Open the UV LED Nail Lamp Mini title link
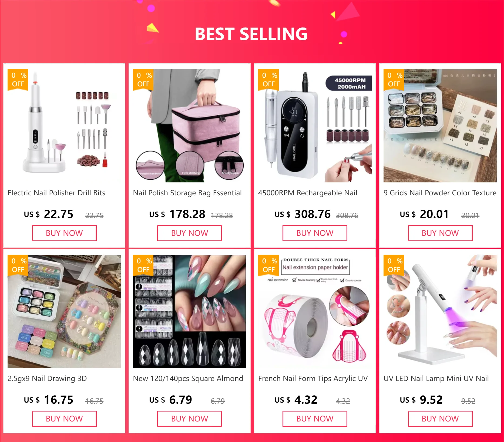The width and height of the screenshot is (504, 442). tap(436, 379)
